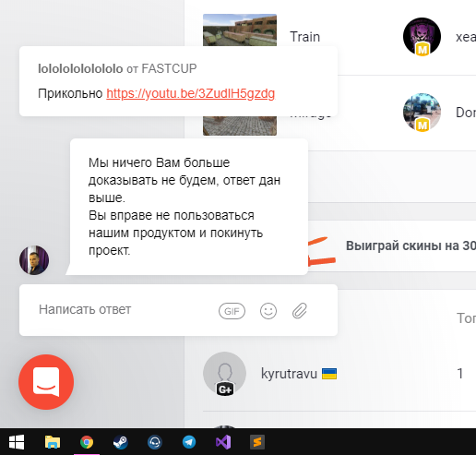
Task: Click the lolololololololo message header
Action: tap(117, 68)
